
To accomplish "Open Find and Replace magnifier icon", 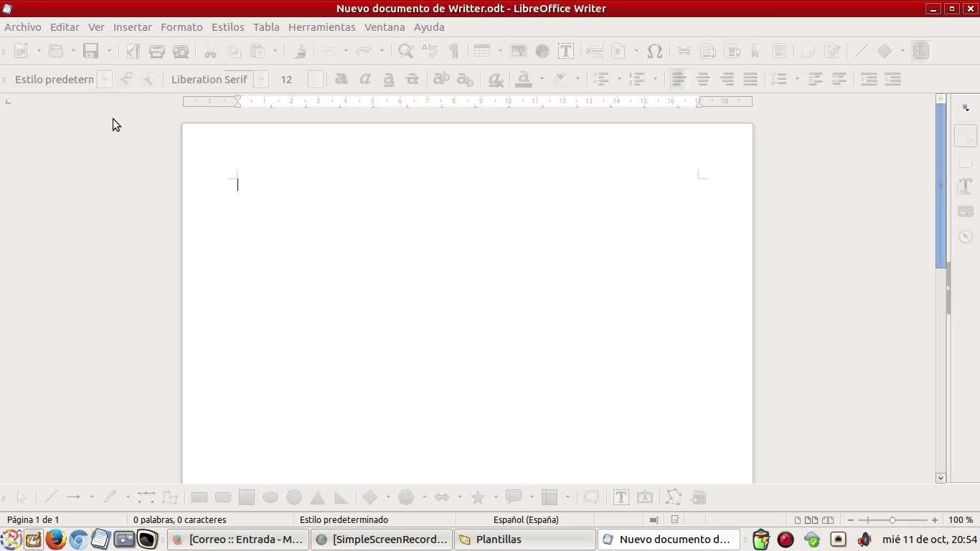I will 406,51.
